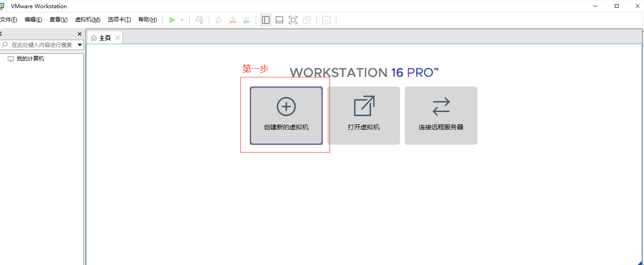Viewport: 644px width, 265px height.
Task: Open the 选项卡(T) menu
Action: (x=119, y=20)
